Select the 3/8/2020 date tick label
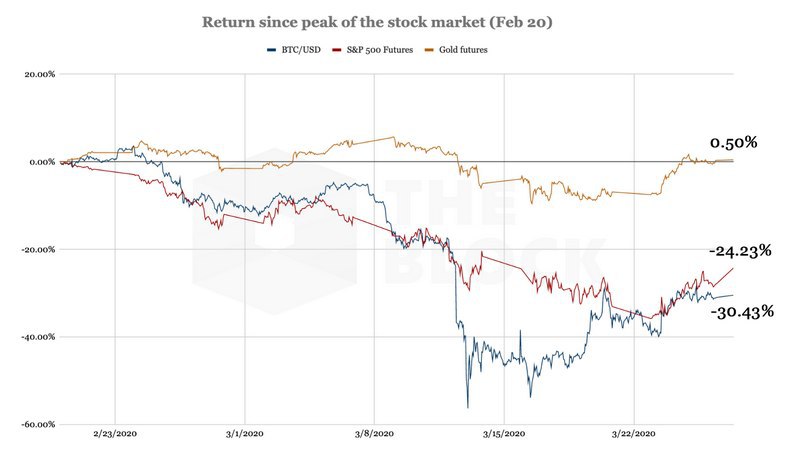This screenshot has height=449, width=800. 374,435
